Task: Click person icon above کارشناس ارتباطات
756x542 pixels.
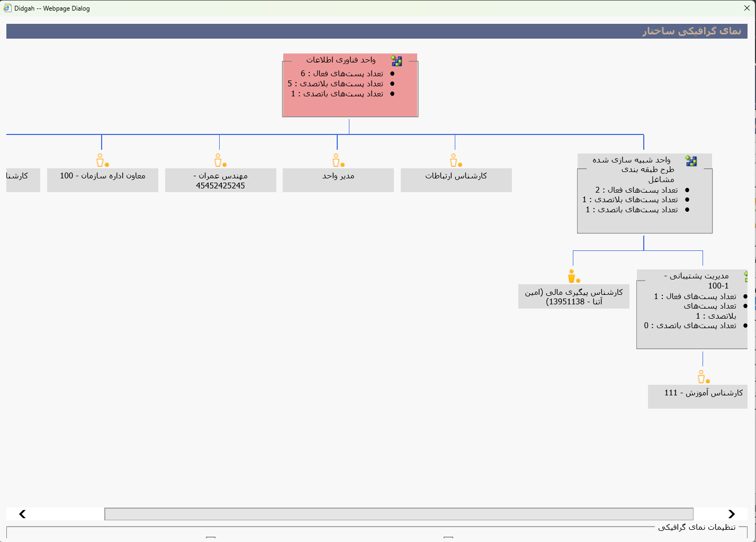Action: pyautogui.click(x=455, y=160)
